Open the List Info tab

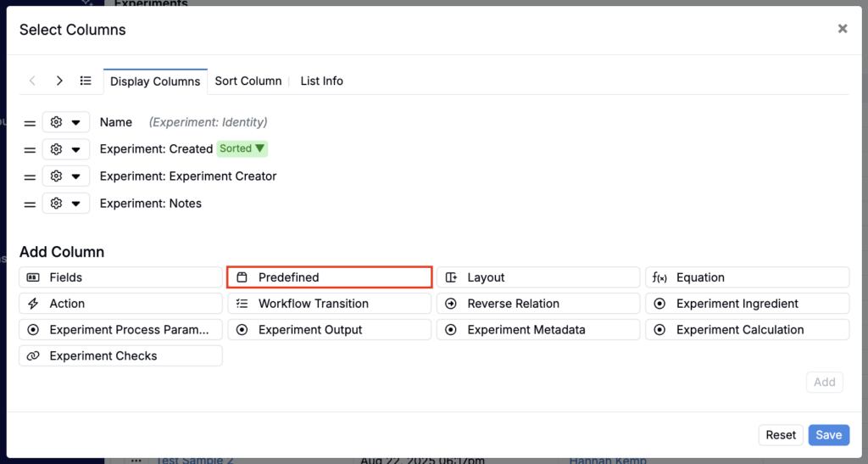click(x=321, y=81)
